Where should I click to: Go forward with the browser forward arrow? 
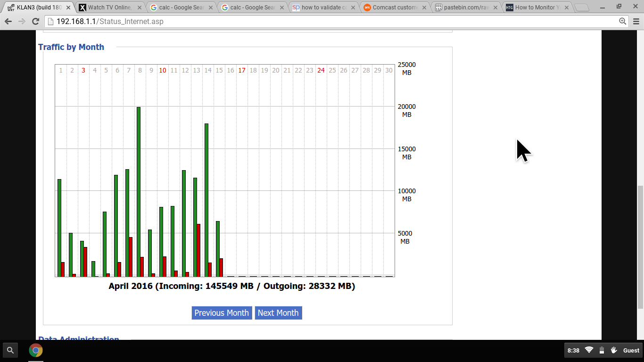[22, 21]
